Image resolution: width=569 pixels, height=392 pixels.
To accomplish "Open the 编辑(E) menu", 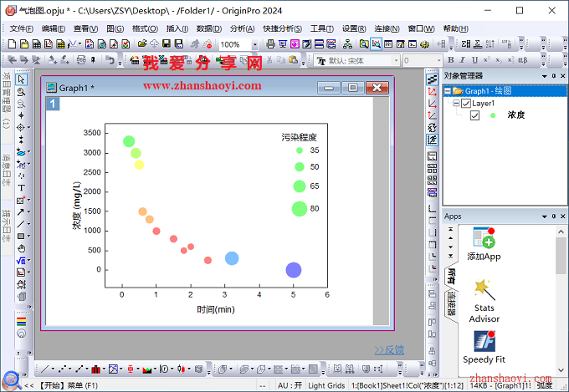I will click(x=54, y=28).
